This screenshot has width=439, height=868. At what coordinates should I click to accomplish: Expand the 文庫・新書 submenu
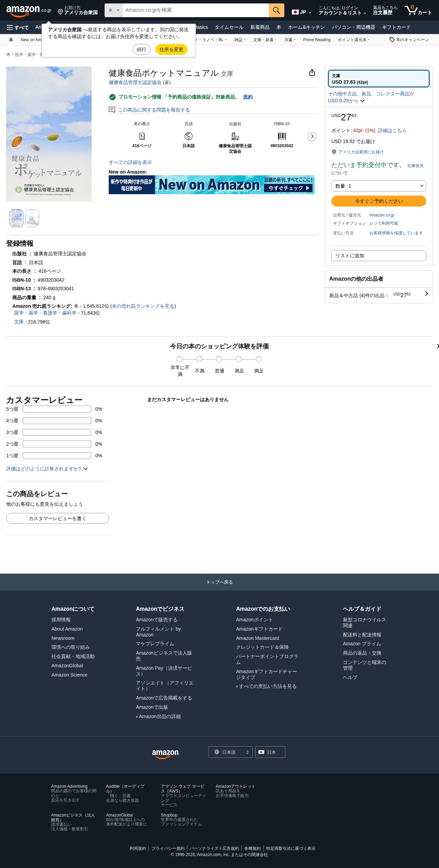click(265, 40)
